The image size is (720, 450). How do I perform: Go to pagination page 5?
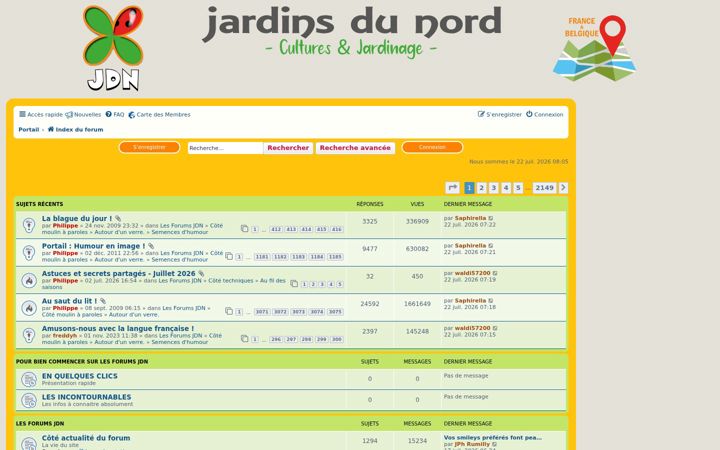coord(518,187)
